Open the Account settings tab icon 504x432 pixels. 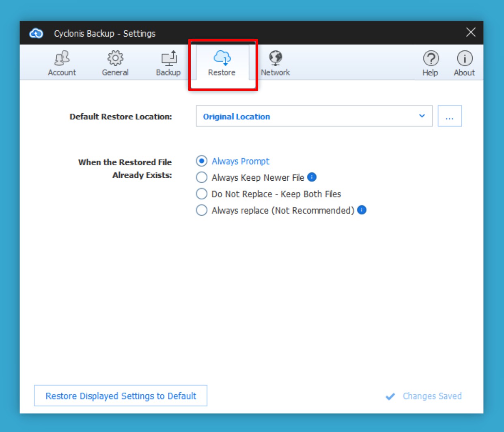click(62, 59)
